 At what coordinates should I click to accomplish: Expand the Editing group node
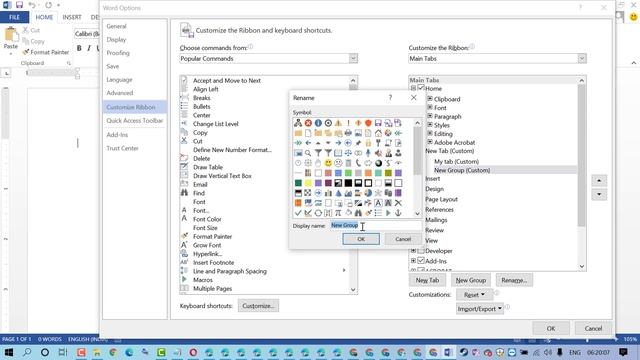[430, 133]
